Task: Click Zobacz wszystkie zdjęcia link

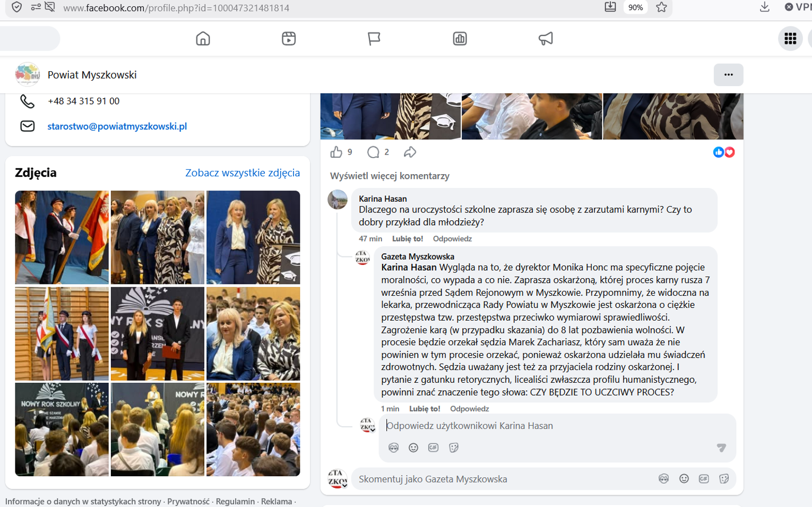Action: click(243, 173)
